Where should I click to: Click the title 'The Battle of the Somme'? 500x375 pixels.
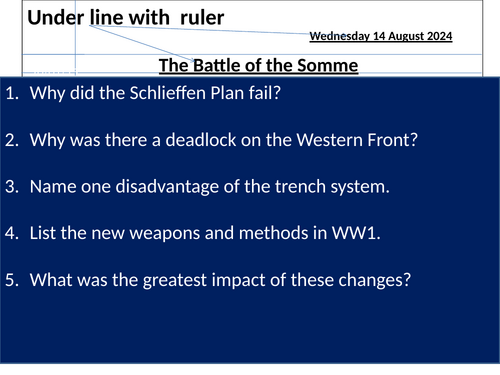tap(258, 65)
